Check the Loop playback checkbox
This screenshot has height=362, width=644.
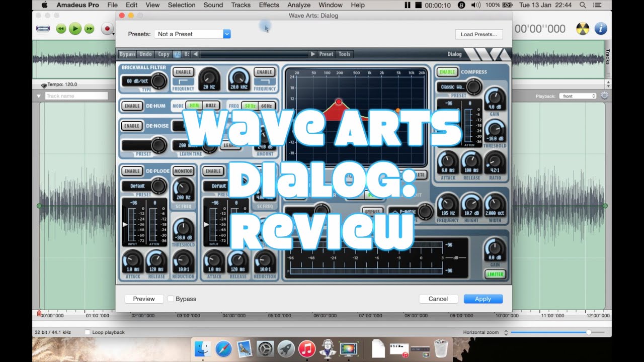click(88, 332)
